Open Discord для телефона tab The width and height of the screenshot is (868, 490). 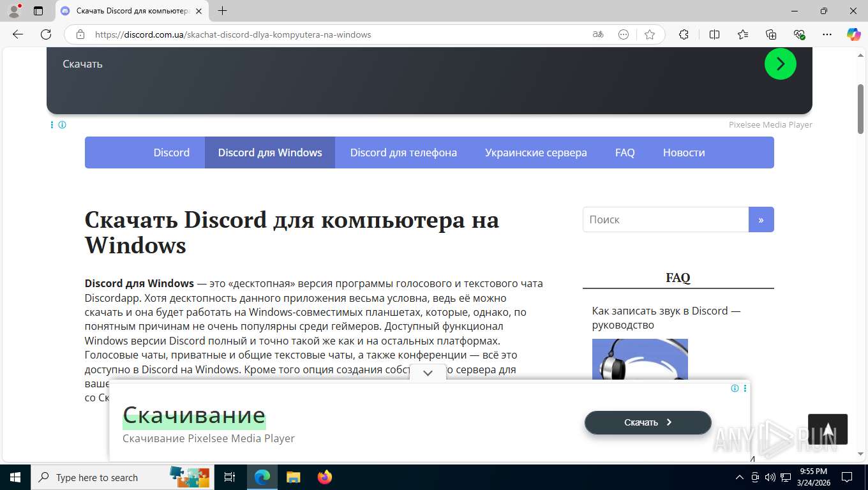click(x=403, y=152)
